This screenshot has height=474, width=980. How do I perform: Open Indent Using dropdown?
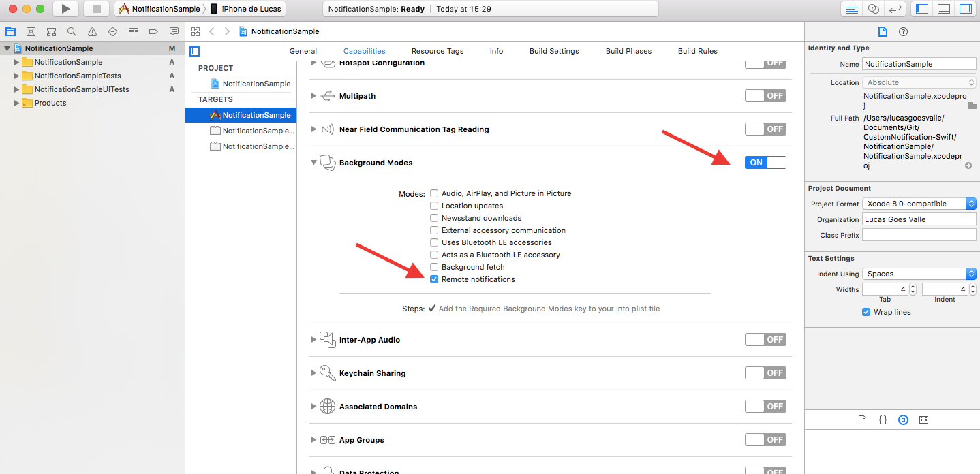919,274
